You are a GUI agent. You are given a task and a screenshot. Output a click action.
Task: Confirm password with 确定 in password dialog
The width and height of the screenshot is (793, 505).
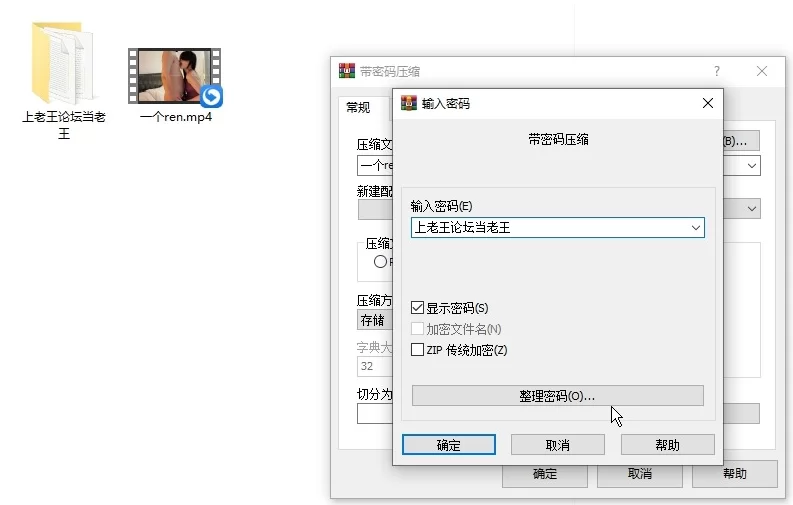point(449,445)
